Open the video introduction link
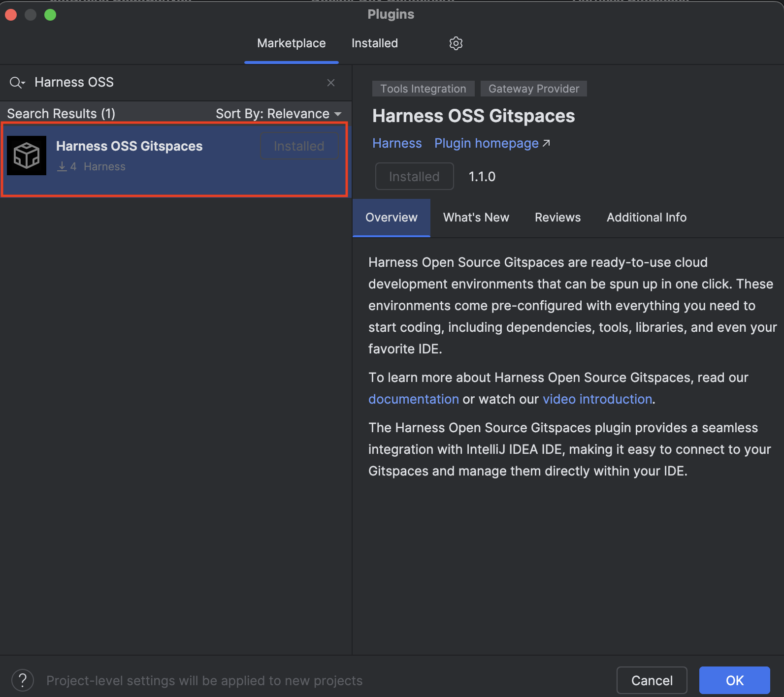 click(x=597, y=399)
